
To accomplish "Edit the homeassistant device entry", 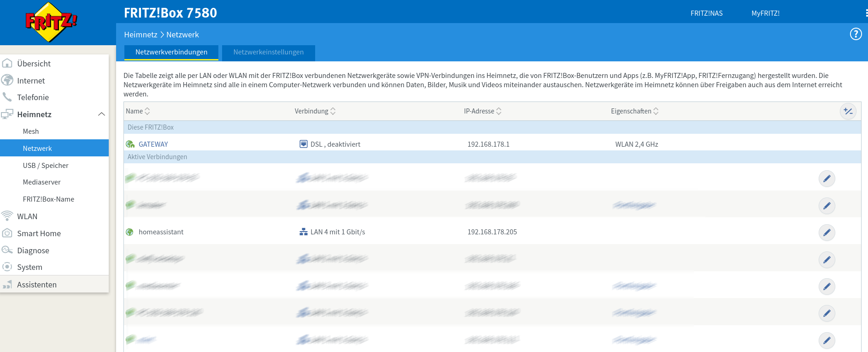I will (827, 233).
